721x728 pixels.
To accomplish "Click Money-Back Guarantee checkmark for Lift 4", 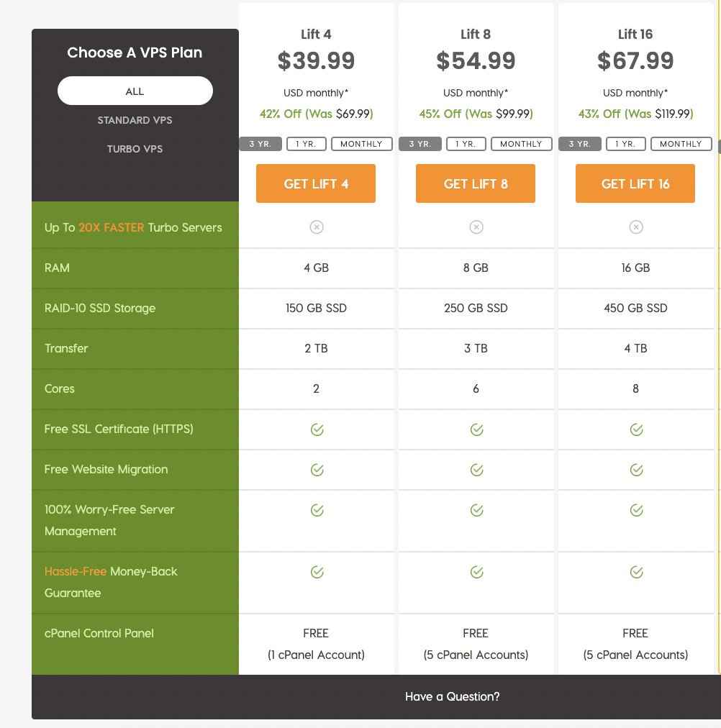I will (317, 572).
